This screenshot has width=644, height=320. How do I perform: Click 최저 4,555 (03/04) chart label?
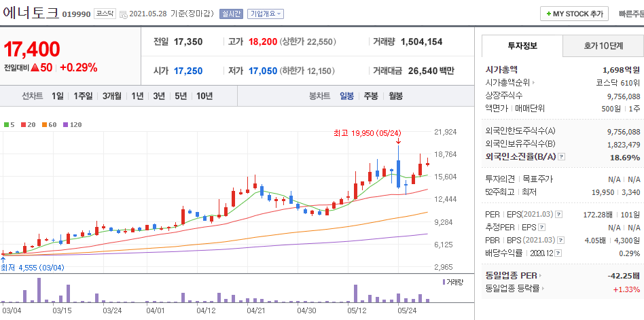point(33,268)
